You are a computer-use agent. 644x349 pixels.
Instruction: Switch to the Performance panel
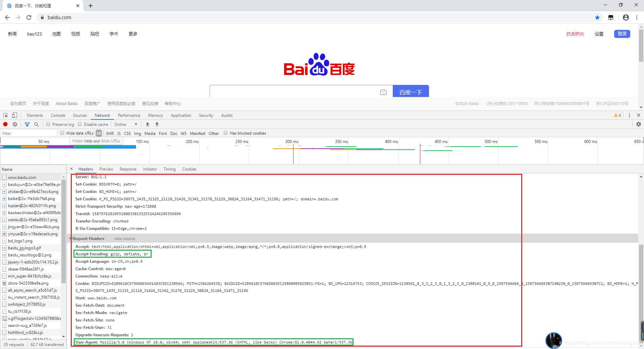129,115
